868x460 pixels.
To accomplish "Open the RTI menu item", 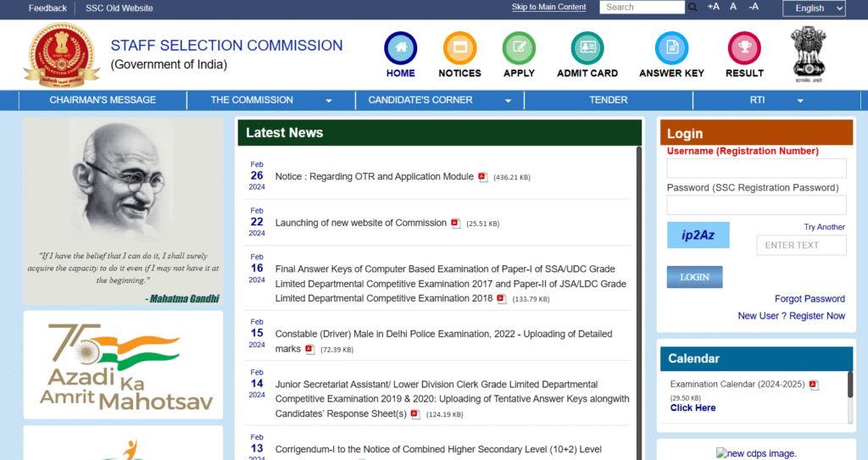I will tap(757, 100).
